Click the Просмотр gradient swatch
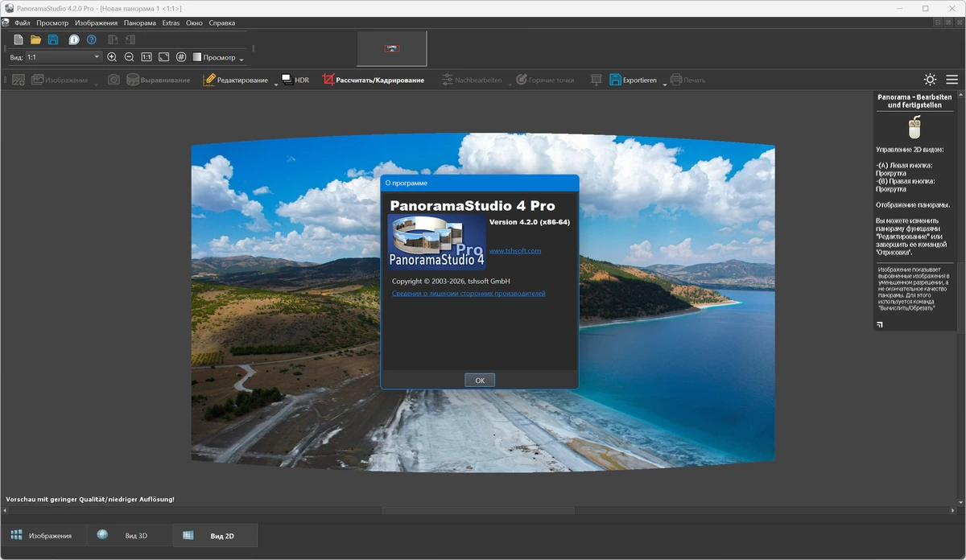This screenshot has width=966, height=560. tap(196, 57)
